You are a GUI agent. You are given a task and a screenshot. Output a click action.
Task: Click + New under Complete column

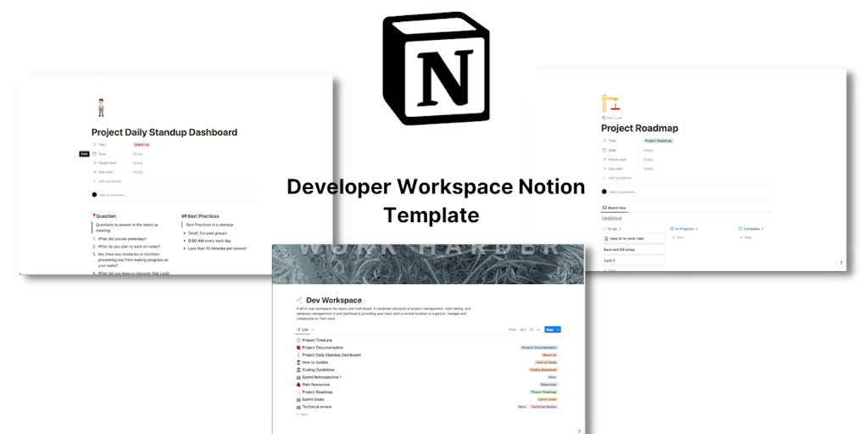[x=746, y=237]
